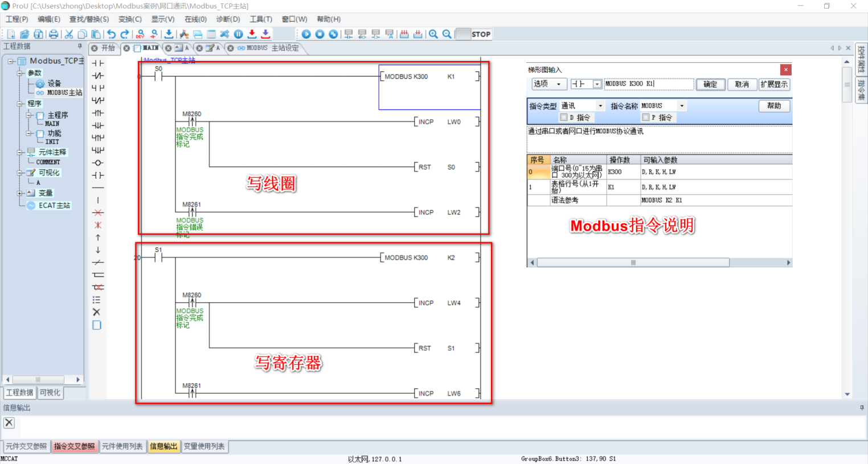Click the 确定 button
Viewport: 868px width, 464px height.
click(x=710, y=84)
